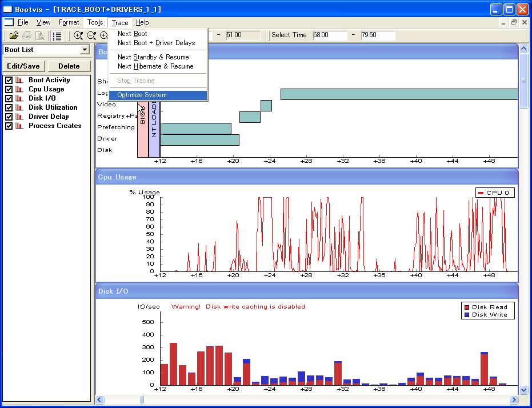Screen dimensions: 532x408
Task: Click the Print toolbar icon
Action: click(x=27, y=35)
